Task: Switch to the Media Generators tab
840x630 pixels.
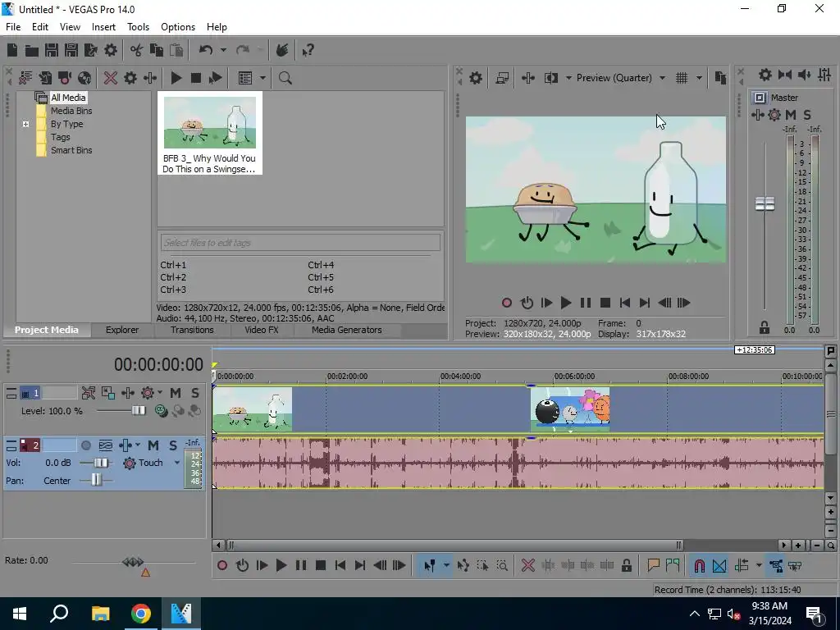Action: click(347, 330)
